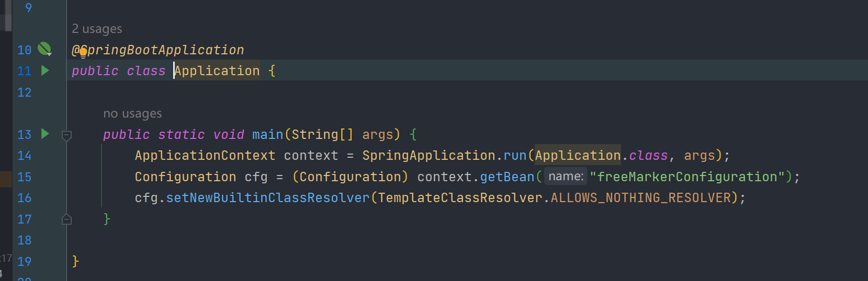The image size is (868, 281).
Task: Open the yellow lightbulb quick-fix icon
Action: click(x=83, y=52)
